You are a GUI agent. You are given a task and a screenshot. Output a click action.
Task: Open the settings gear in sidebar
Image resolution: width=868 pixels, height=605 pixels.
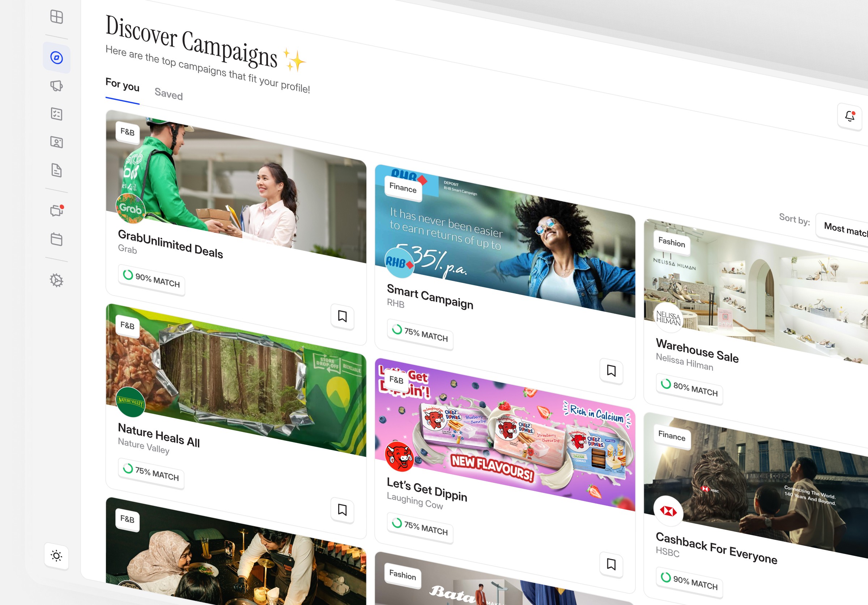[x=56, y=280]
